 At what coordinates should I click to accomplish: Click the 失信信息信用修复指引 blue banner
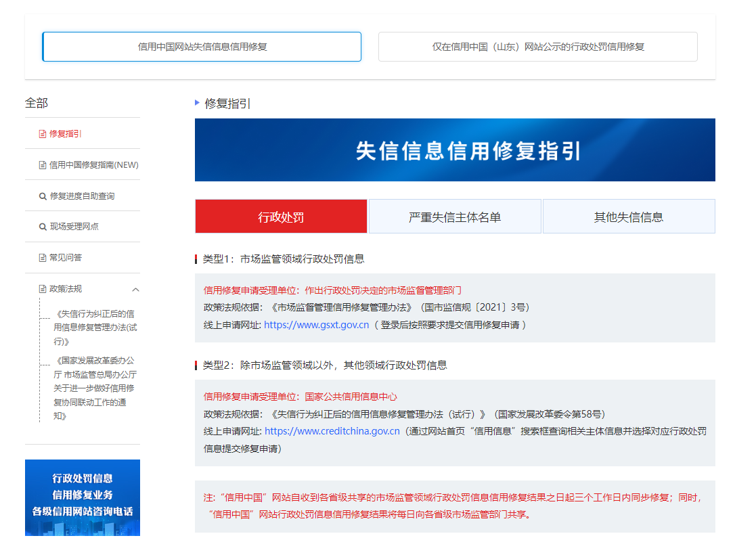(455, 150)
